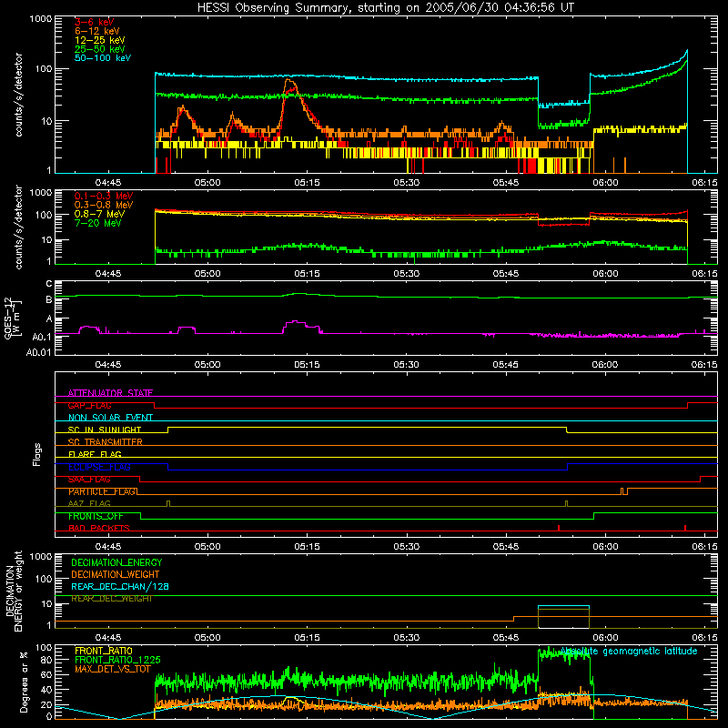Select the A4Z_FLAG label
The height and width of the screenshot is (728, 728).
(89, 504)
